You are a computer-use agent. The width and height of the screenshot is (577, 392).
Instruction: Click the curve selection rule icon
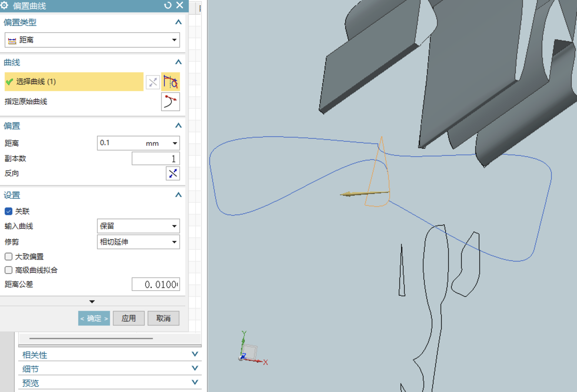[x=170, y=82]
